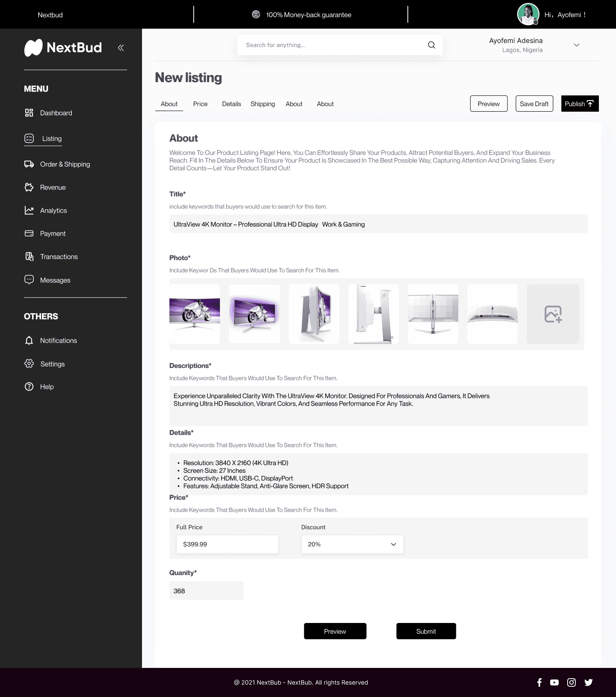Click the Quantity field showing 368

point(206,590)
